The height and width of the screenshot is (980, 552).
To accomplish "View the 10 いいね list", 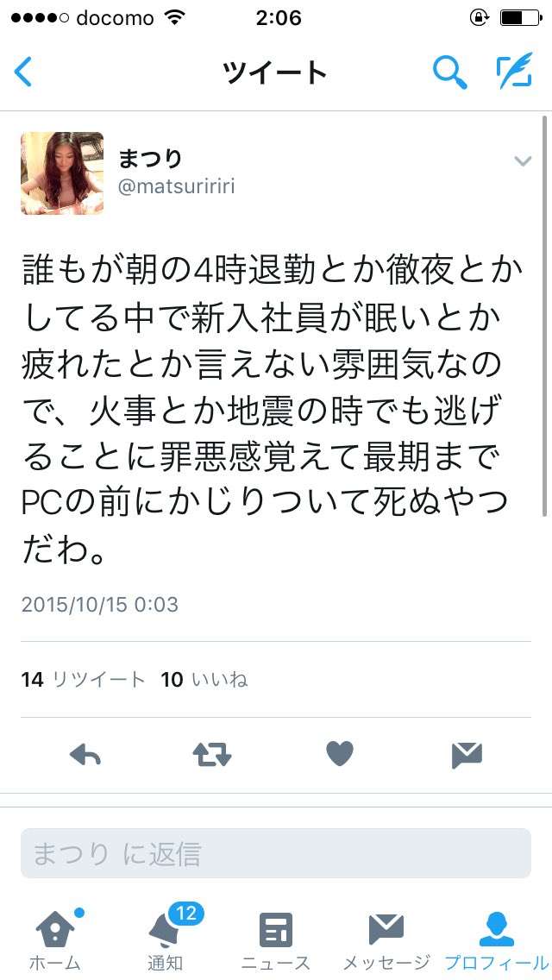I will tap(204, 680).
